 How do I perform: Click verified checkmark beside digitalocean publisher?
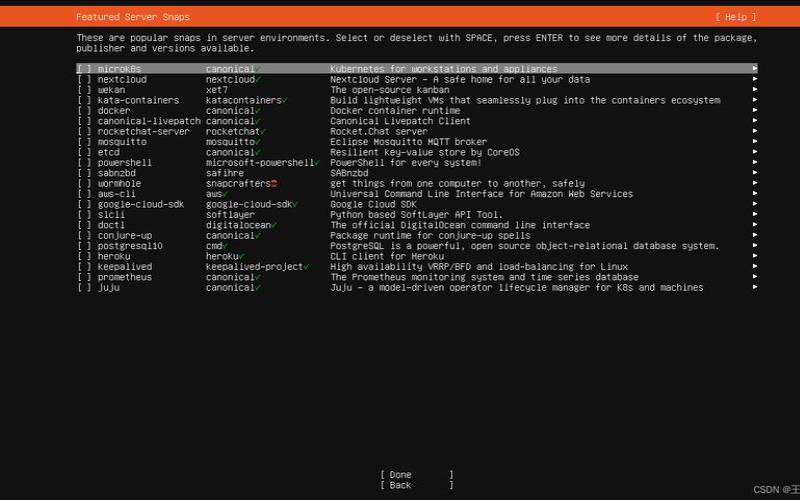[273, 225]
